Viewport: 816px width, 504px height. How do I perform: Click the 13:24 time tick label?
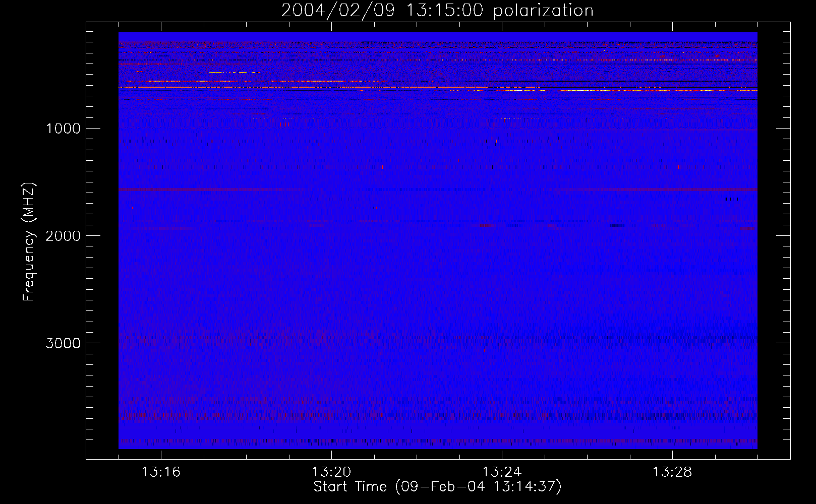[502, 472]
